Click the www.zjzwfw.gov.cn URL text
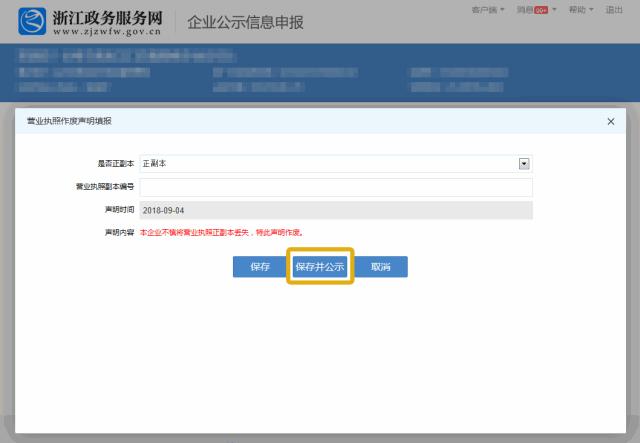The width and height of the screenshot is (640, 443). click(x=107, y=31)
